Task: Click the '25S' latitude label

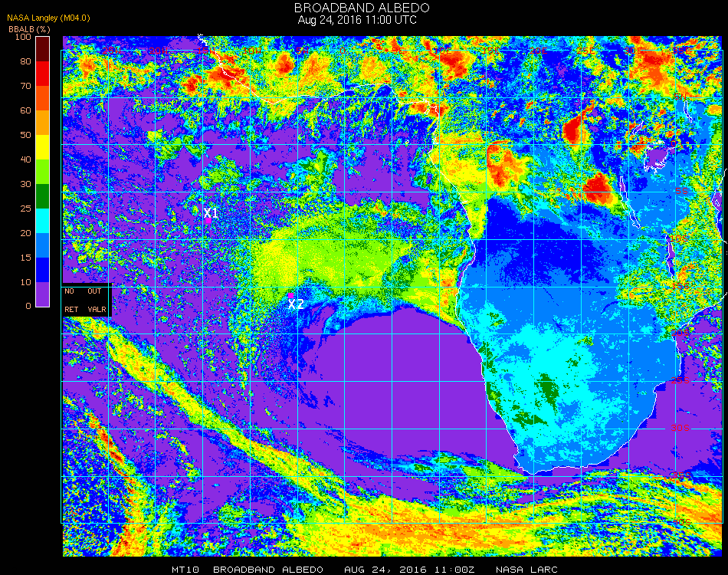Action: point(680,380)
